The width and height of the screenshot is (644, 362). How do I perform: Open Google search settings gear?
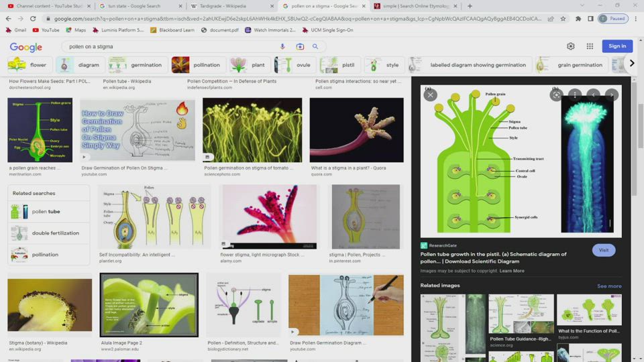[x=570, y=46]
